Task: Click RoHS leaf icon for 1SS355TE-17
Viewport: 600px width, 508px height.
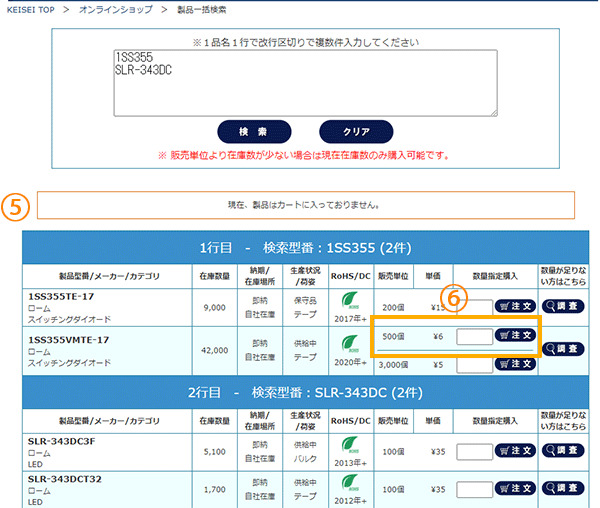Action: pyautogui.click(x=350, y=300)
